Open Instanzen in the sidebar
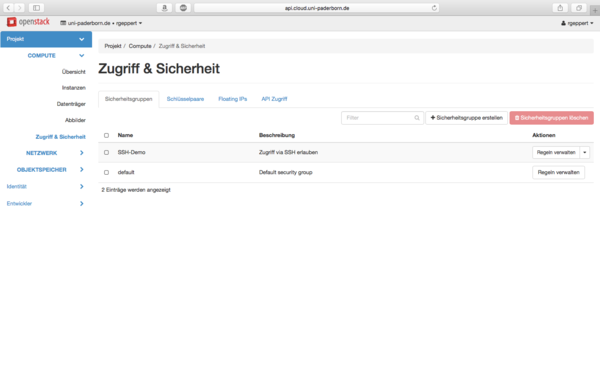600x375 pixels. [73, 88]
